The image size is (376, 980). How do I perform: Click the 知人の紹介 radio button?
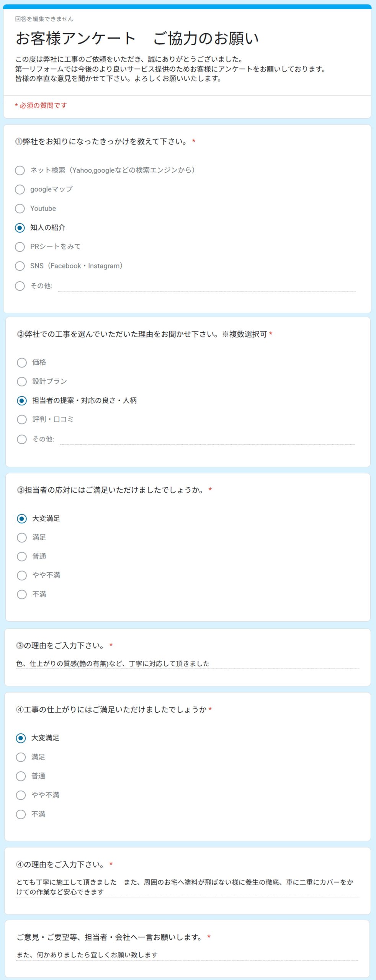point(20,228)
